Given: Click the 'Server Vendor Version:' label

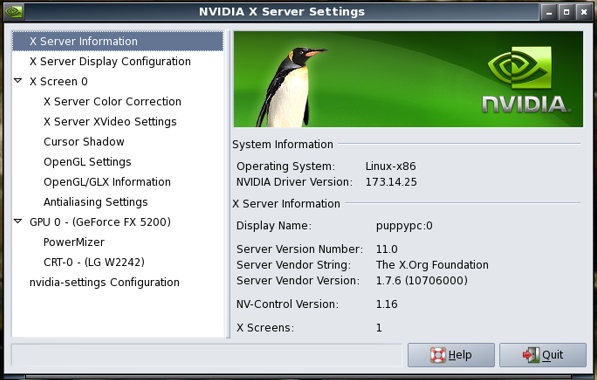Looking at the screenshot, I should [298, 281].
